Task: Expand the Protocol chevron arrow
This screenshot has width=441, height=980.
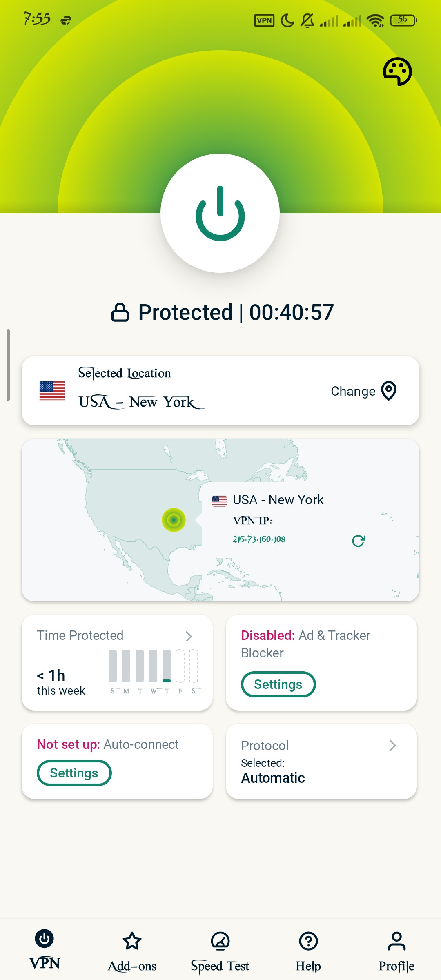Action: 393,746
